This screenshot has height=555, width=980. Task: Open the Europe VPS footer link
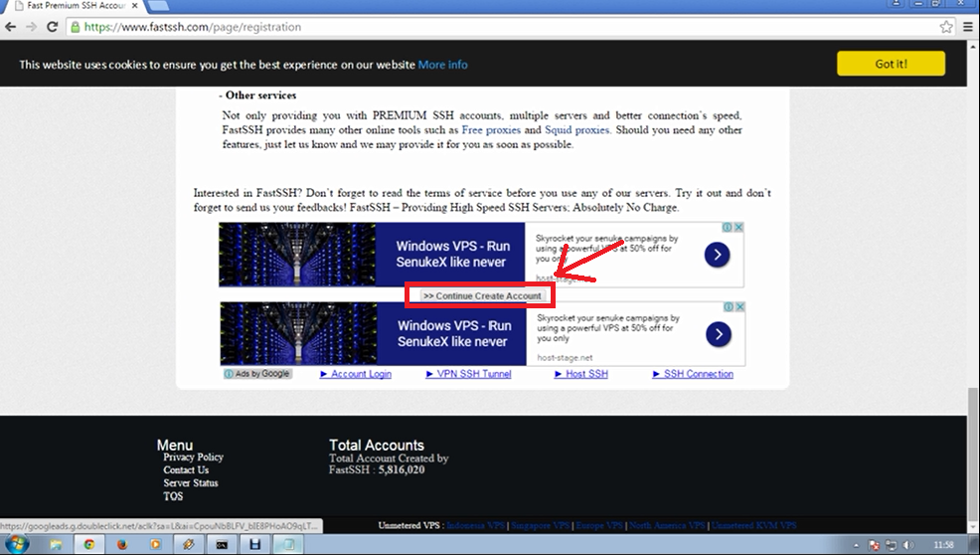click(599, 525)
